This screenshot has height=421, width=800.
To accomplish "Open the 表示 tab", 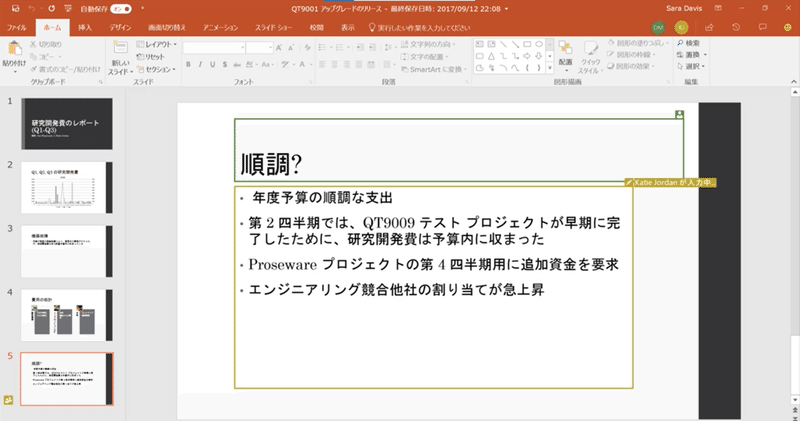I will [347, 28].
